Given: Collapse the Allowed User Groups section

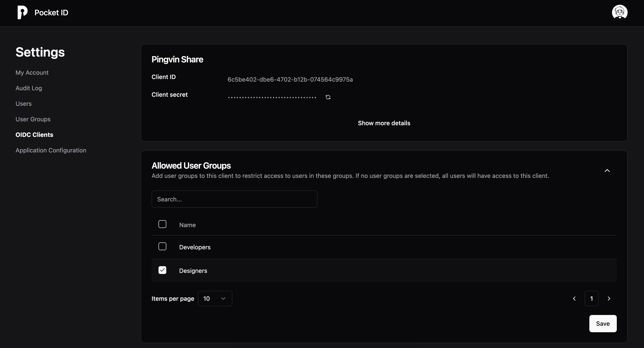Looking at the screenshot, I should (607, 171).
